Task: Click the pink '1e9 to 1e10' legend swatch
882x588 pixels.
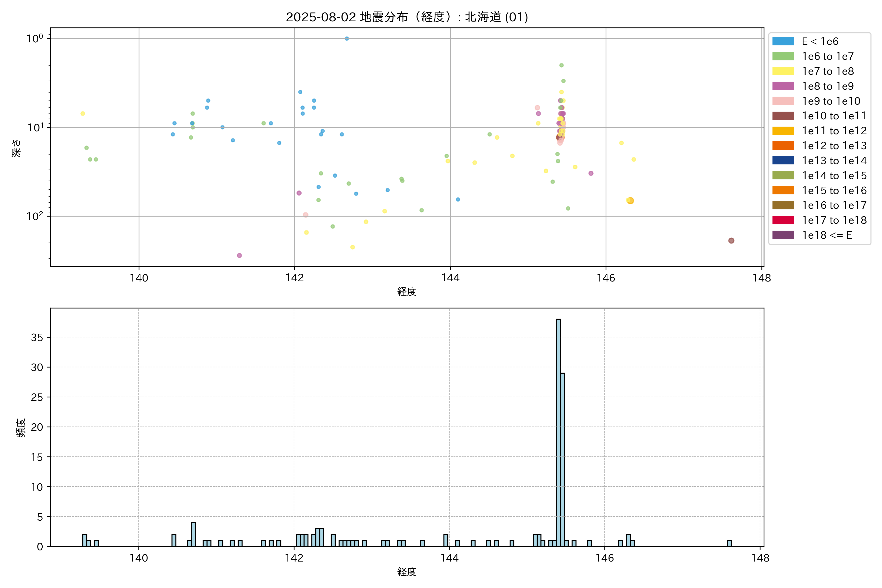Action: [x=783, y=101]
